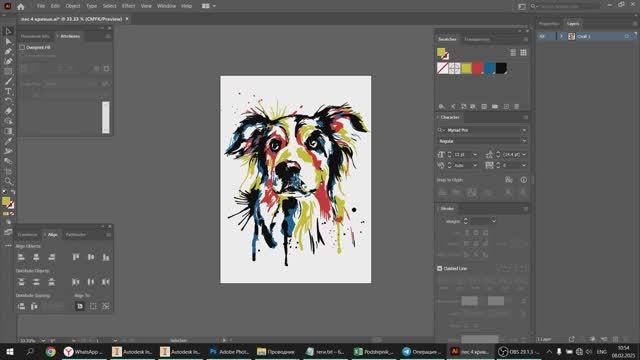Open the stroke Weight dropdown
The width and height of the screenshot is (640, 360).
coord(493,221)
